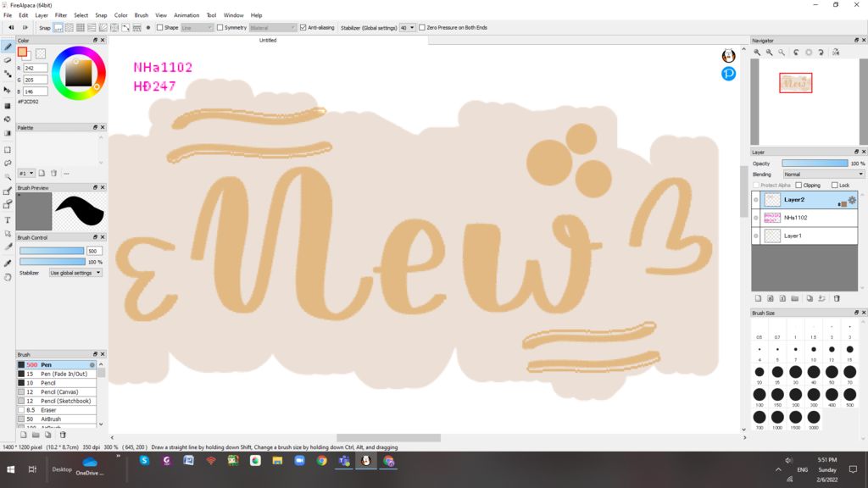Open the Blending mode dropdown showing Normal
Image resolution: width=868 pixels, height=488 pixels.
[x=823, y=175]
